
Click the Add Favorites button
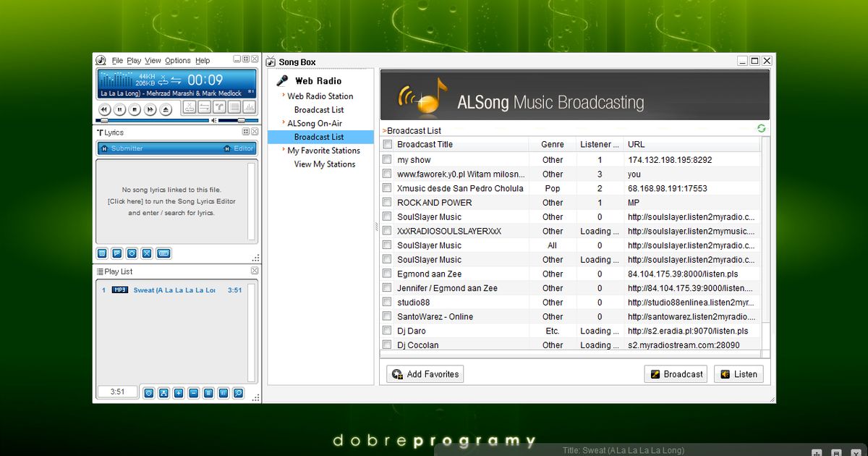(424, 373)
